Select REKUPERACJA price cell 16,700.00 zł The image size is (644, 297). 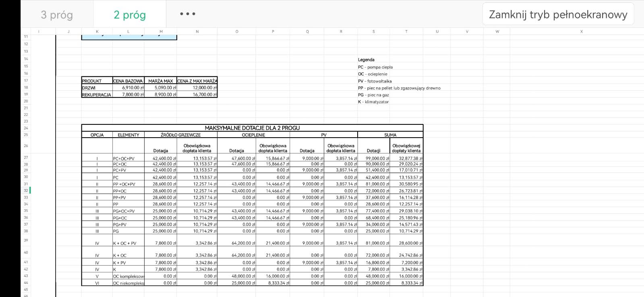pyautogui.click(x=197, y=95)
